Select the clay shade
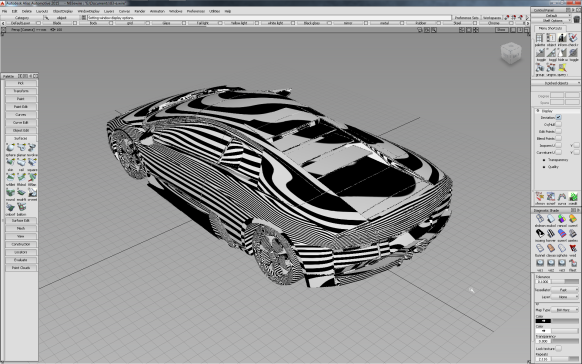Viewport: 582px width, 364px height. click(551, 249)
